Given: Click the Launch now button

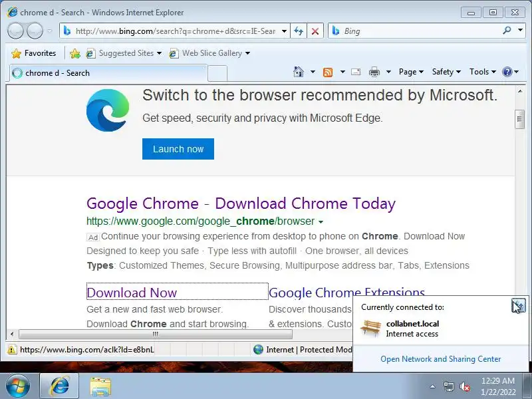Looking at the screenshot, I should 178,149.
